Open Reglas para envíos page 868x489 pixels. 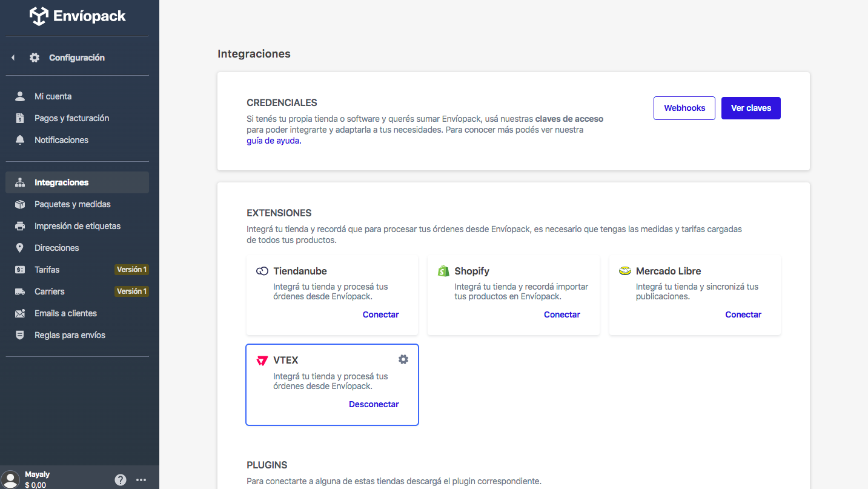(78, 335)
